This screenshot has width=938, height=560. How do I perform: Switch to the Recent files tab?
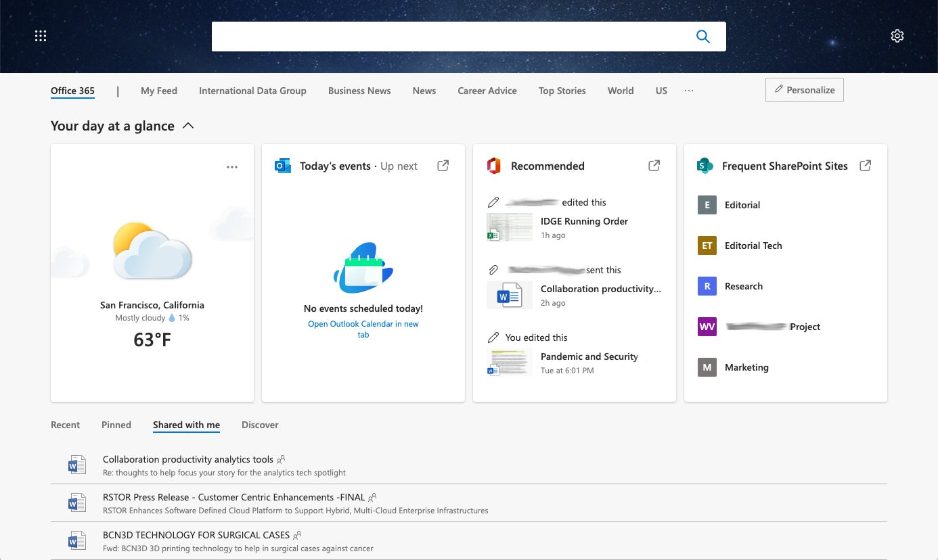click(x=65, y=425)
